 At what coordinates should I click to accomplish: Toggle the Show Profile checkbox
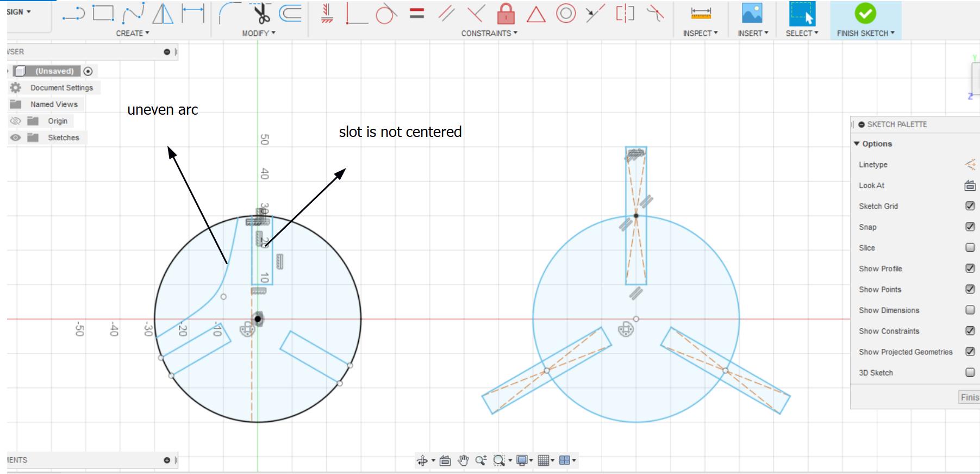coord(970,268)
